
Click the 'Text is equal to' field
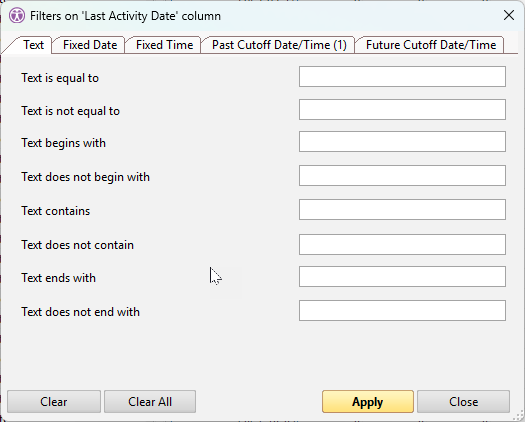coord(402,76)
